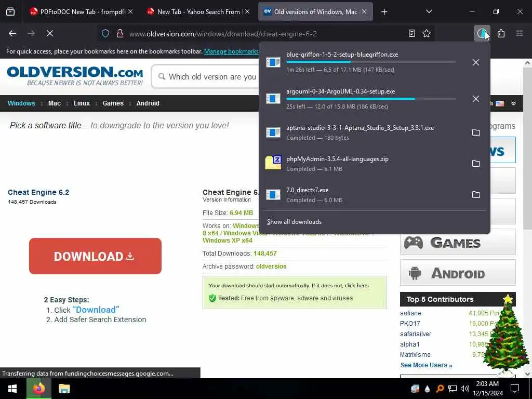
Task: Open aptana-studio completed download entry
Action: click(x=363, y=132)
